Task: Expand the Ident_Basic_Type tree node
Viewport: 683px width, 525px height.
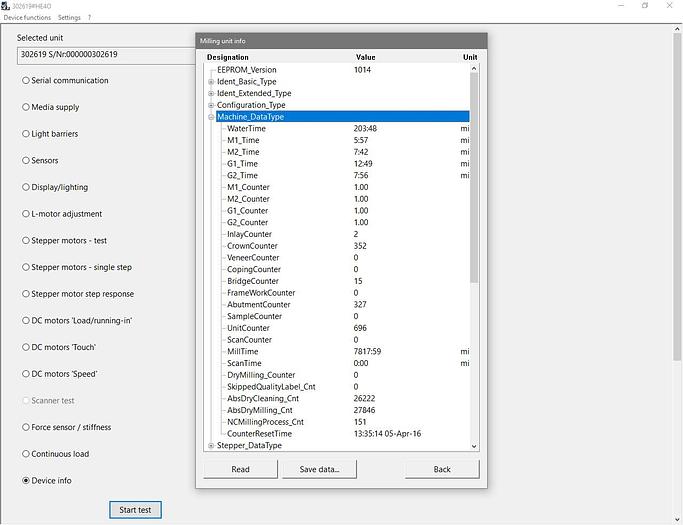Action: click(211, 82)
